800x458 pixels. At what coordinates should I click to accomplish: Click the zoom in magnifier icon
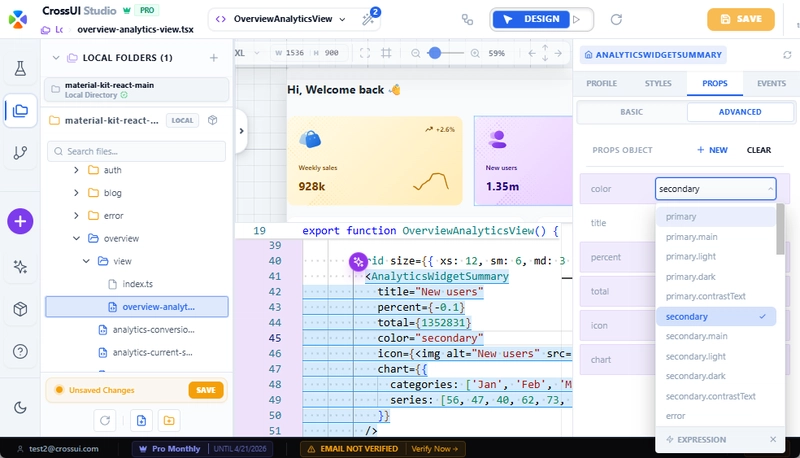pos(475,53)
